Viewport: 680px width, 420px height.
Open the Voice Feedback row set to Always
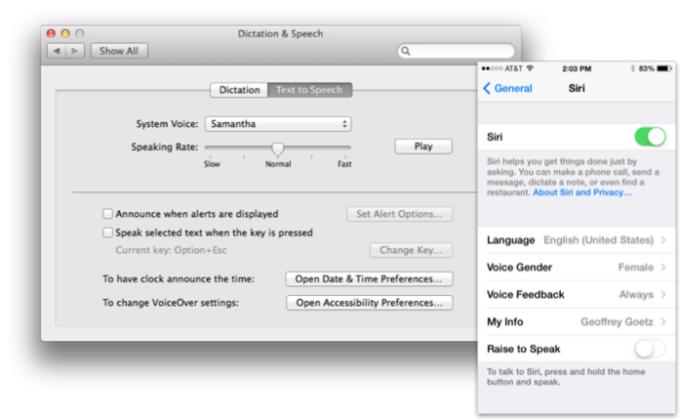tap(576, 295)
